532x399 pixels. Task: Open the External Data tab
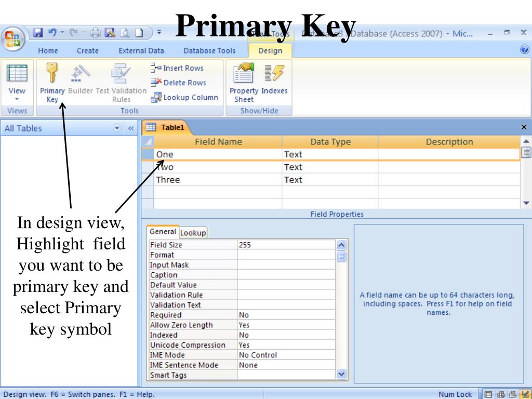[x=141, y=50]
